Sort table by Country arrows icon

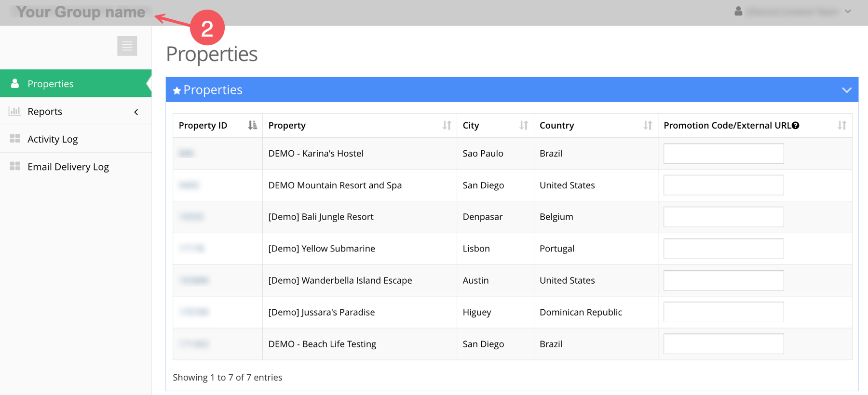(x=648, y=125)
